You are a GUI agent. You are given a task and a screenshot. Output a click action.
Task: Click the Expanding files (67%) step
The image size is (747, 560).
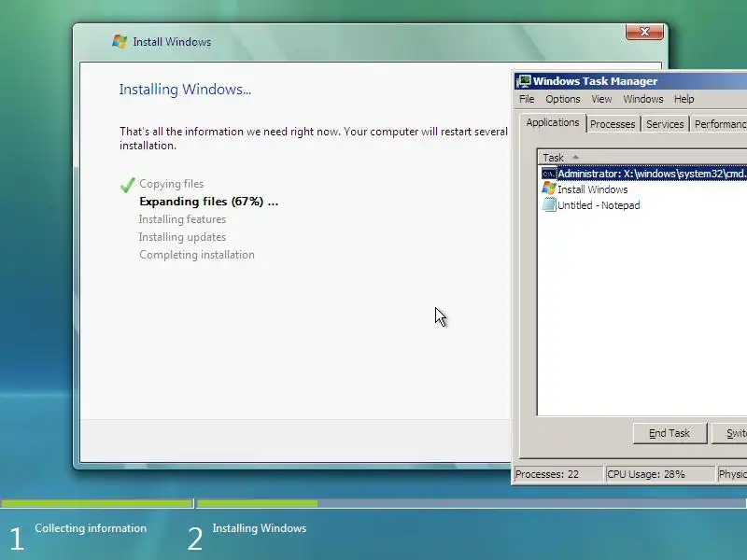tap(208, 202)
